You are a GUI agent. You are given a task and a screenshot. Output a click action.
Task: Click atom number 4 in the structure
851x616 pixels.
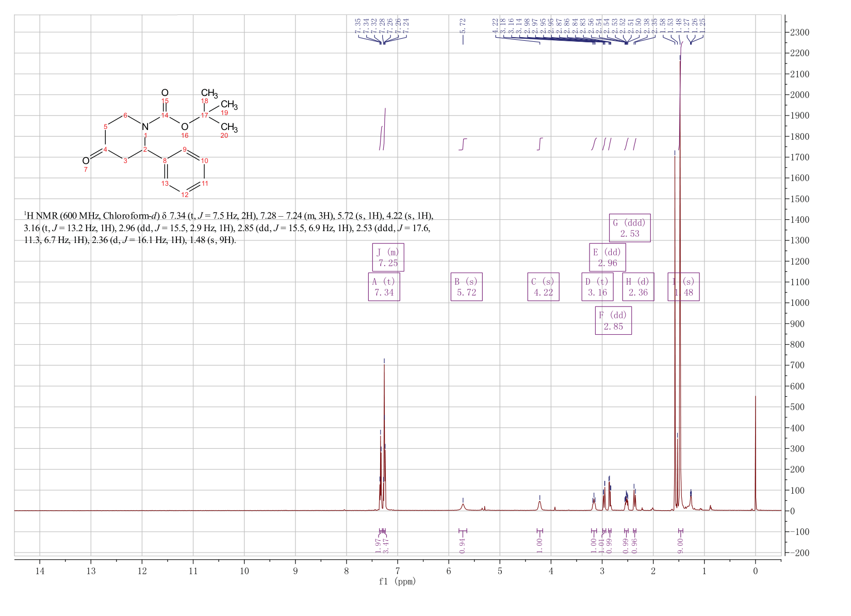point(105,150)
